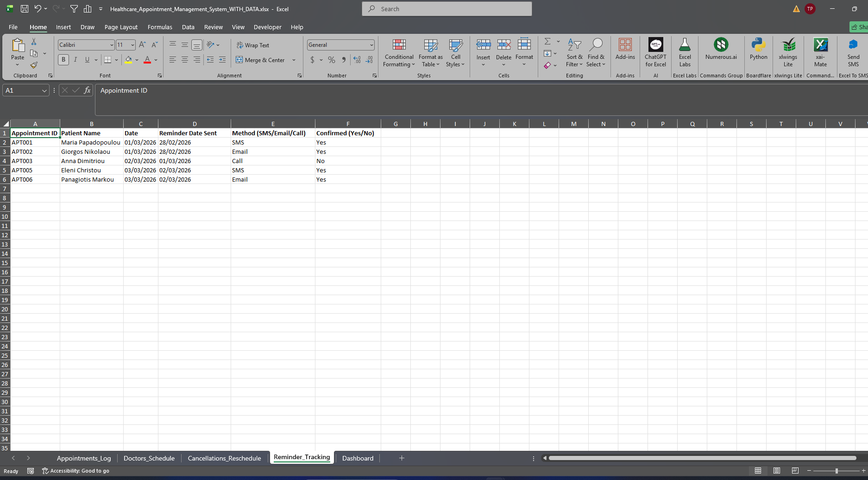Open the Formulas ribbon tab
The height and width of the screenshot is (480, 868).
pyautogui.click(x=160, y=27)
